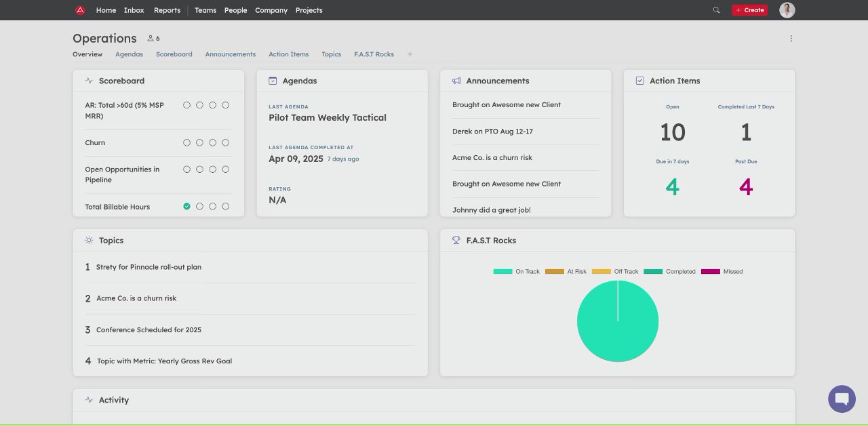This screenshot has height=425, width=868.
Task: Open Company in the top nav
Action: coord(271,10)
